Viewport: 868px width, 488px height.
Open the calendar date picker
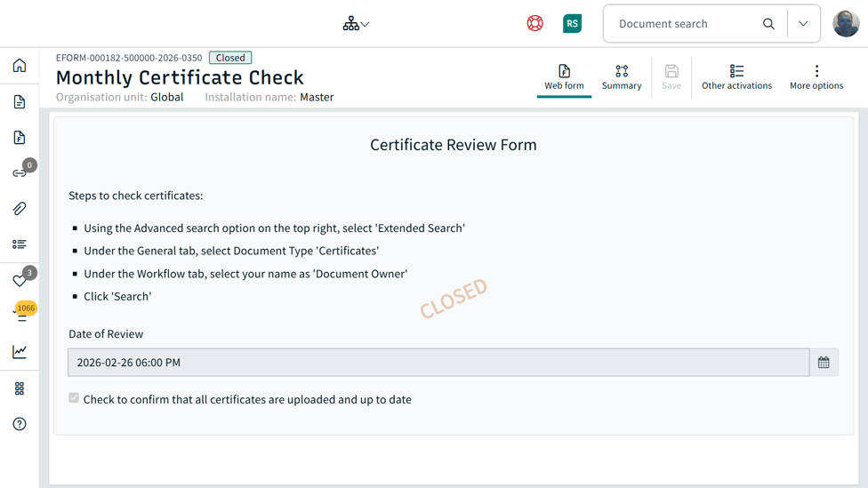[824, 363]
